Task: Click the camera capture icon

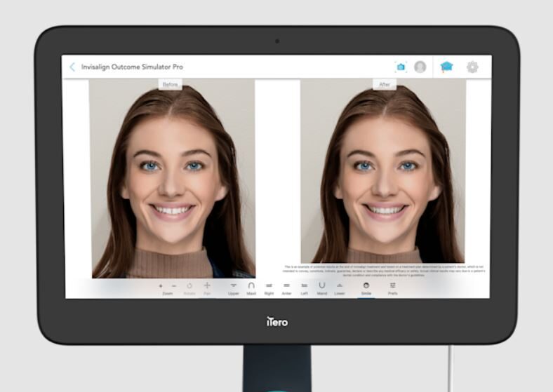Action: click(401, 67)
